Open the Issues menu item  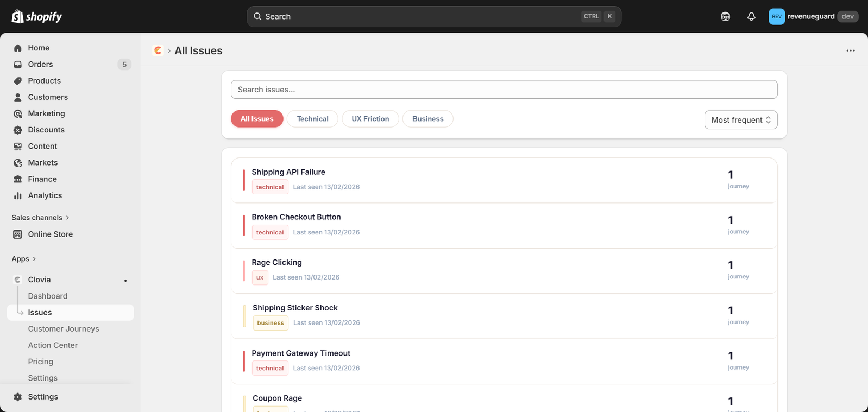point(71,313)
